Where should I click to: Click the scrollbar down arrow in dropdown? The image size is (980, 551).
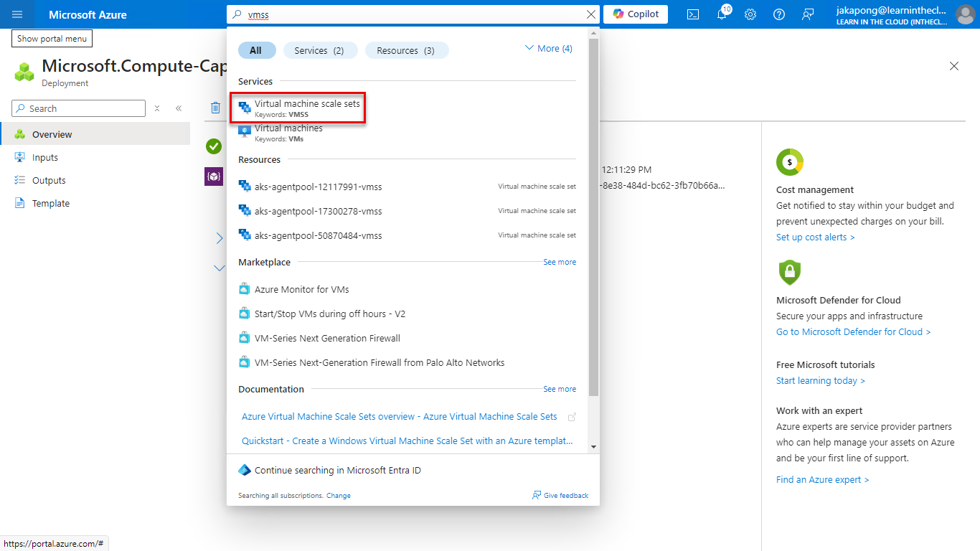click(x=593, y=447)
